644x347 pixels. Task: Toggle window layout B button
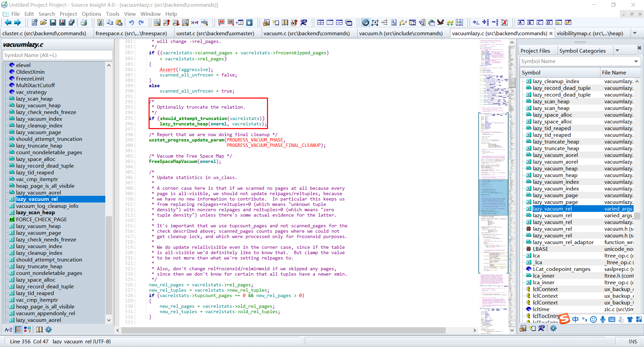(x=530, y=22)
